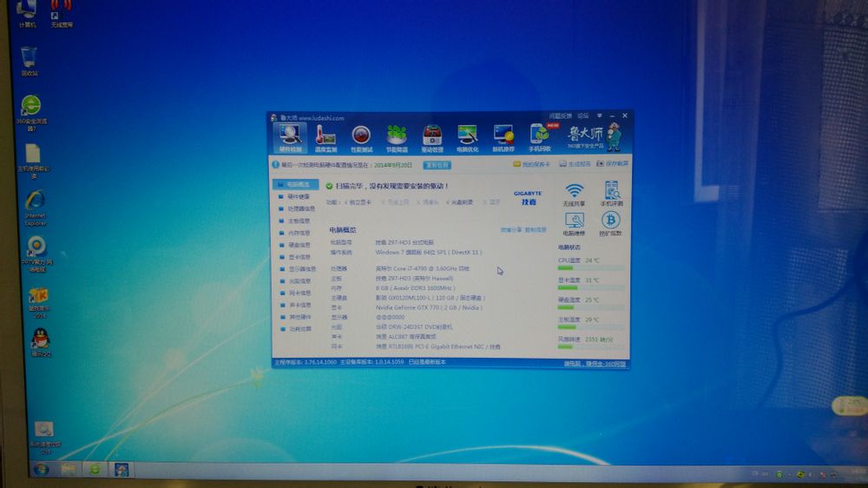The image size is (868, 488).
Task: Open 我的保修卡 warranty card link
Action: [x=531, y=164]
